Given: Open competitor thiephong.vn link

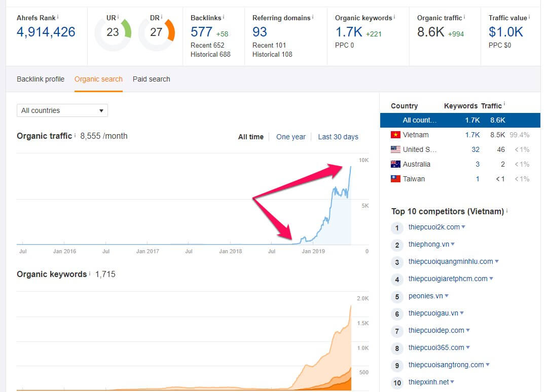Looking at the screenshot, I should 428,244.
